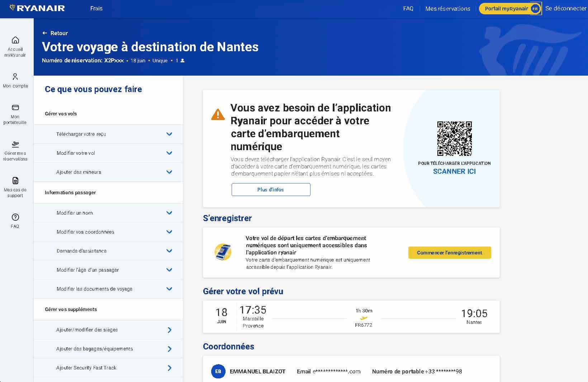
Task: Click Se déconnecter to log out
Action: [566, 8]
